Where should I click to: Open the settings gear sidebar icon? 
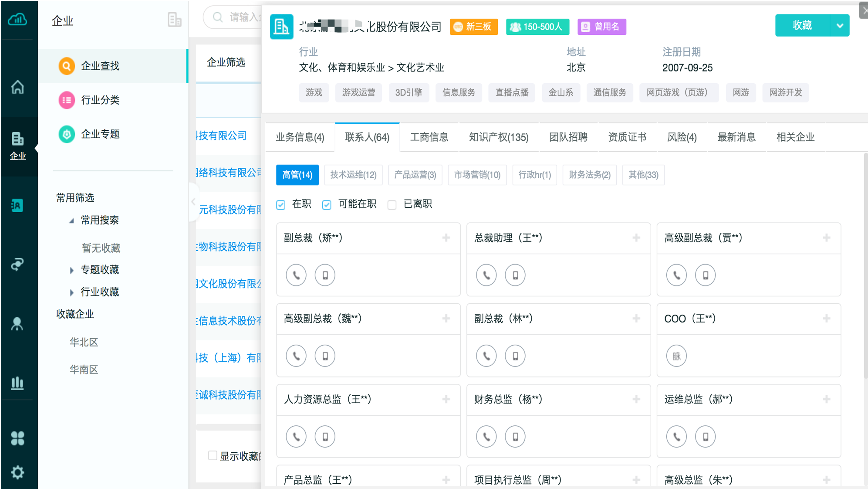click(x=17, y=472)
